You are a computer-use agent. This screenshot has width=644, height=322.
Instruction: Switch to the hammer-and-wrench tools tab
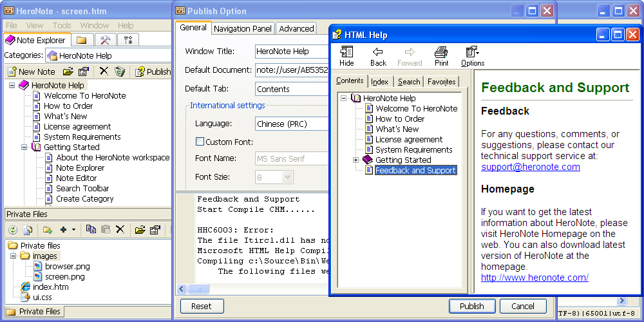(x=105, y=40)
